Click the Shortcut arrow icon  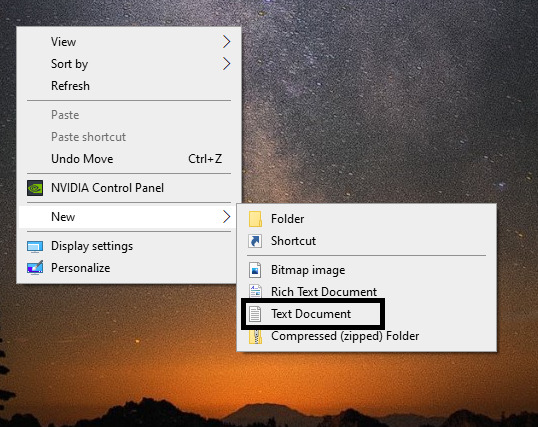(255, 241)
